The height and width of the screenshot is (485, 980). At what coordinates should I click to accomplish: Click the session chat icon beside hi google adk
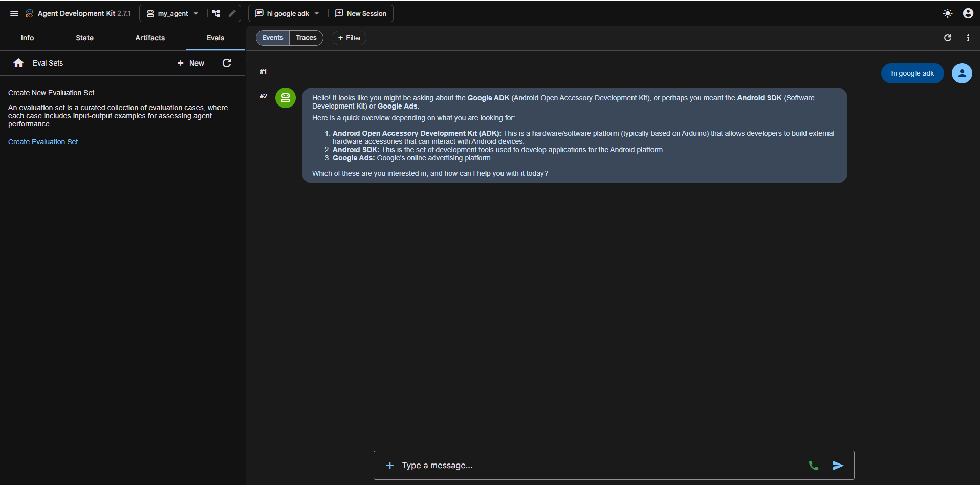[259, 13]
